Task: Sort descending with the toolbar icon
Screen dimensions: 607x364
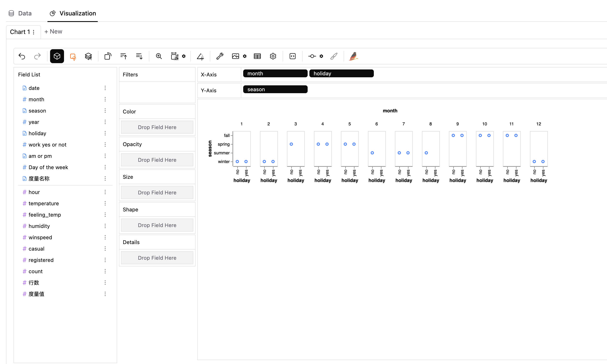Action: (139, 56)
